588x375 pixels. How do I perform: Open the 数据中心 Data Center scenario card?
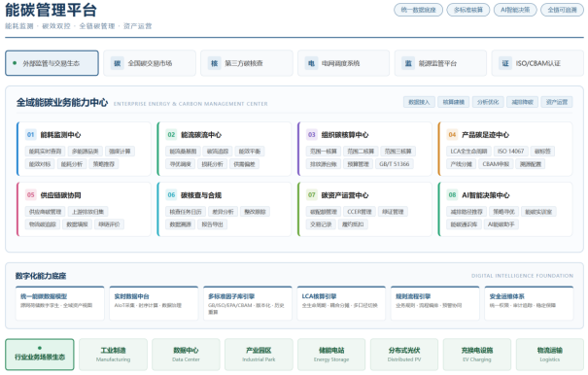(x=186, y=355)
